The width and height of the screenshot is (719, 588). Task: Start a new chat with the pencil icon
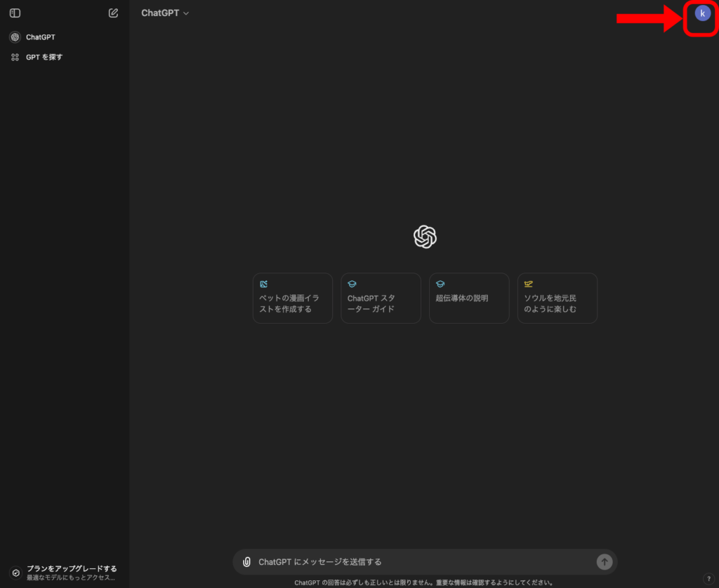[114, 13]
